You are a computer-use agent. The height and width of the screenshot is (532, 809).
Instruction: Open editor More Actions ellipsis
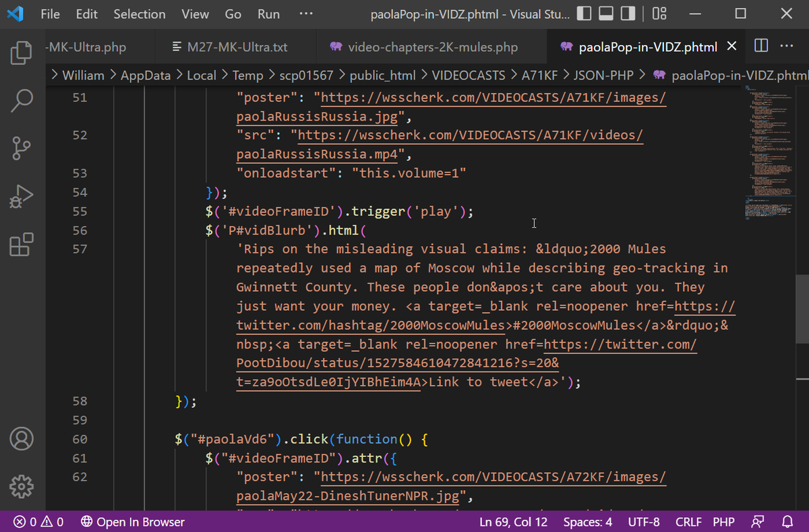[x=786, y=46]
